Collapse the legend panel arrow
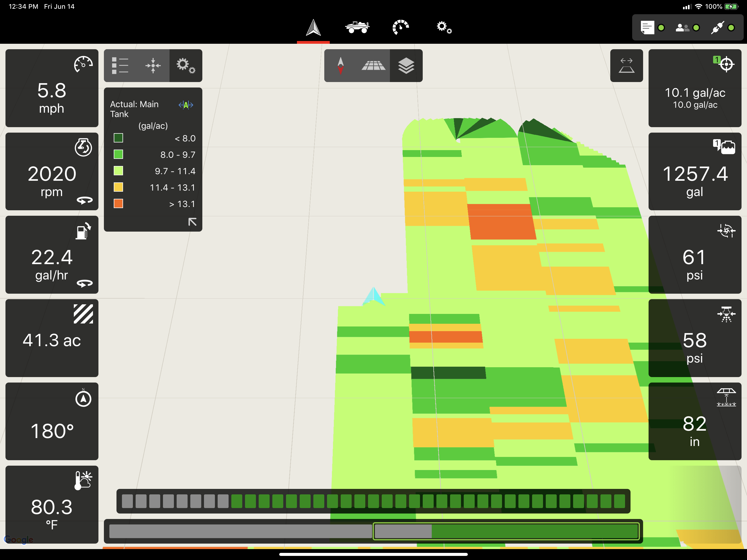Viewport: 747px width, 560px height. [192, 222]
